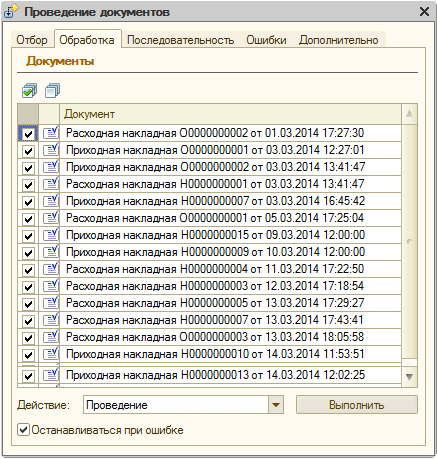Screen dimensions: 437x459
Task: Click the check all documents icon
Action: click(29, 91)
